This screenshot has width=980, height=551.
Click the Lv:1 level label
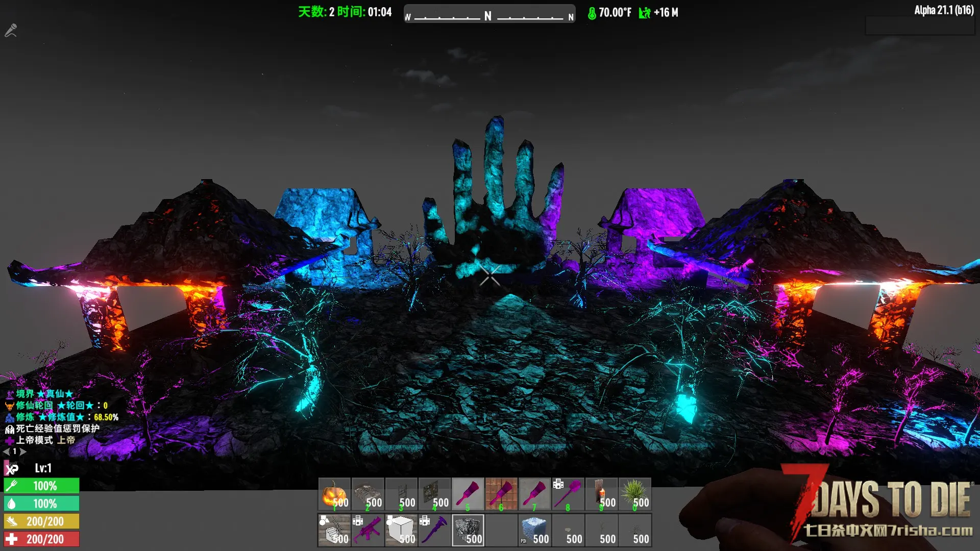(x=43, y=468)
